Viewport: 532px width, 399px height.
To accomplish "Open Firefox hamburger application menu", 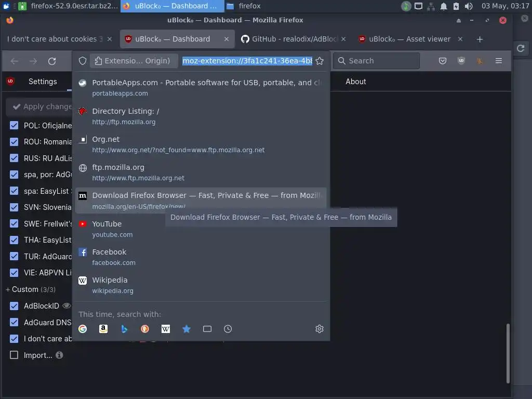I will (x=498, y=61).
